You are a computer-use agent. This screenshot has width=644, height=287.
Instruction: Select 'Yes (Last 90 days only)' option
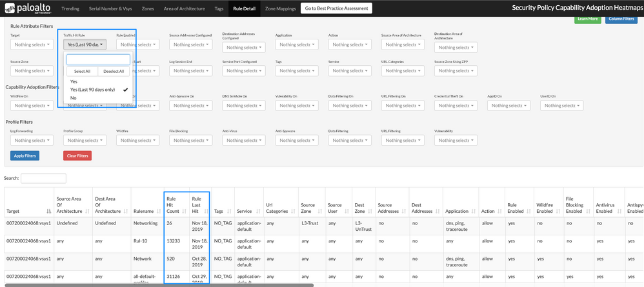(92, 90)
